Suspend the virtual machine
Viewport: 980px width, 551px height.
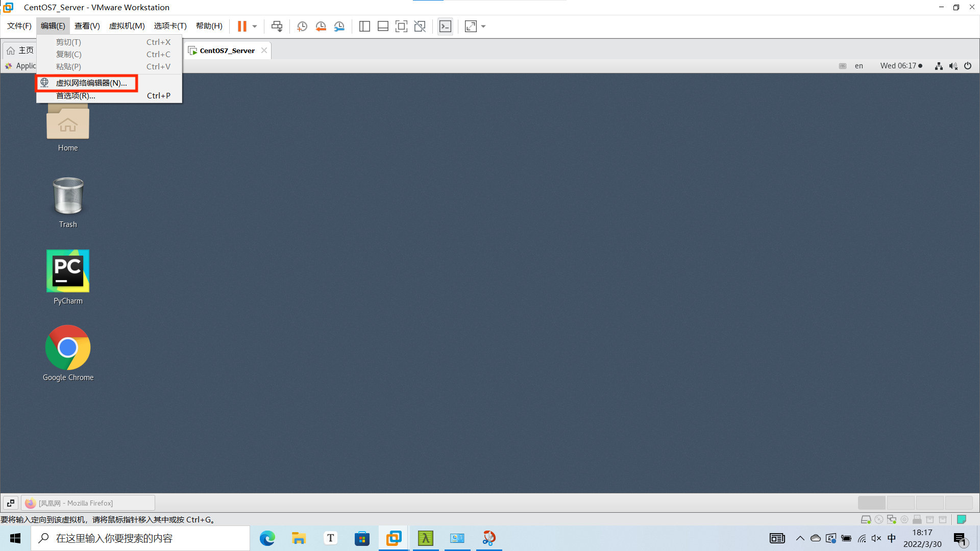coord(241,26)
